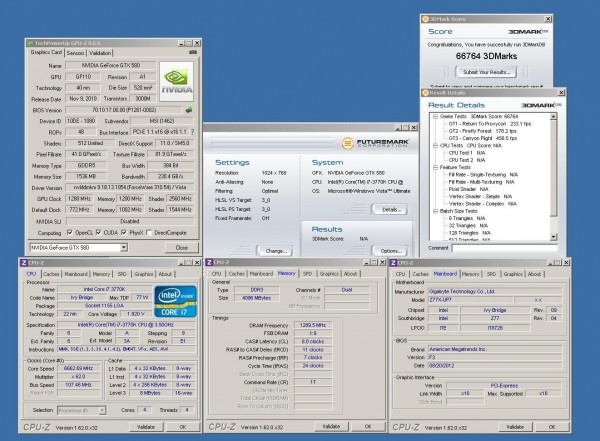Select the CPU tab in the CPU-Z Mainboard window
600x441 pixels.
click(x=400, y=274)
